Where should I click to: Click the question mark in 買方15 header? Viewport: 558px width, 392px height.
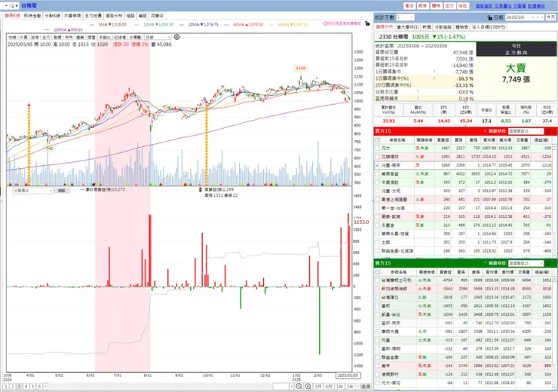click(x=485, y=131)
